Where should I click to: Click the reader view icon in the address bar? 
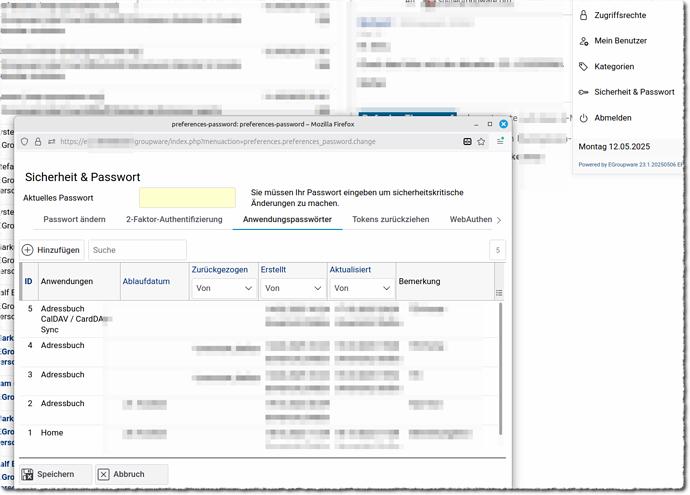[467, 142]
